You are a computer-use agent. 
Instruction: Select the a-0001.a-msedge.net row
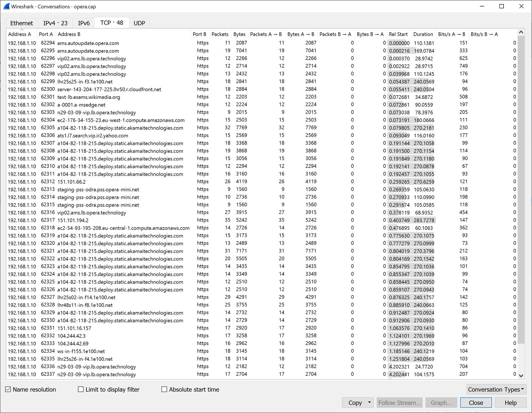(x=262, y=105)
